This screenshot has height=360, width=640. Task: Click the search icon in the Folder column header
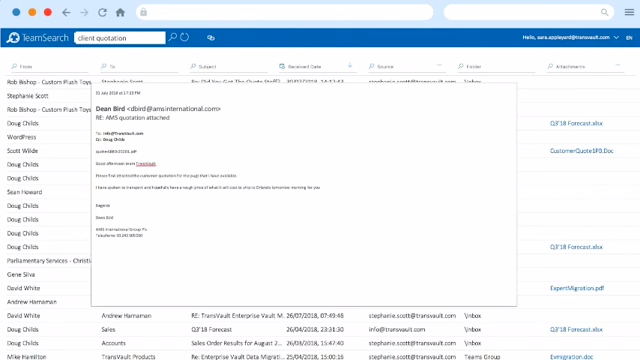click(461, 66)
